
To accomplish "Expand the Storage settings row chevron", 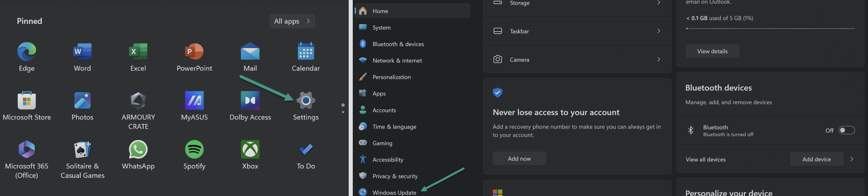I will (659, 3).
